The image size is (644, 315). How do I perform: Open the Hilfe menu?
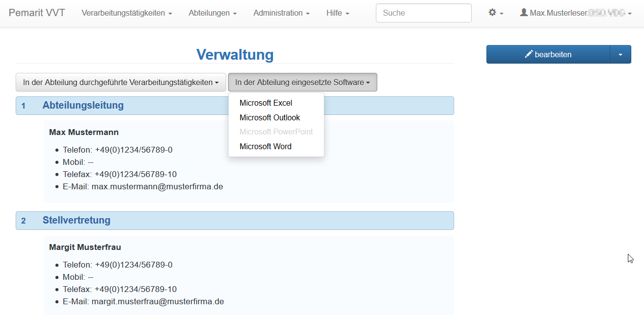tap(338, 13)
